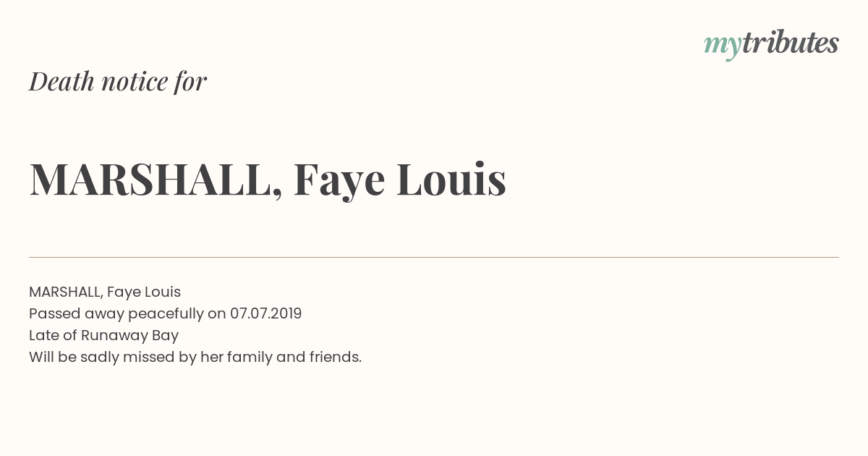
Task: Click the word "Faye" in the large title
Action: coord(339,181)
